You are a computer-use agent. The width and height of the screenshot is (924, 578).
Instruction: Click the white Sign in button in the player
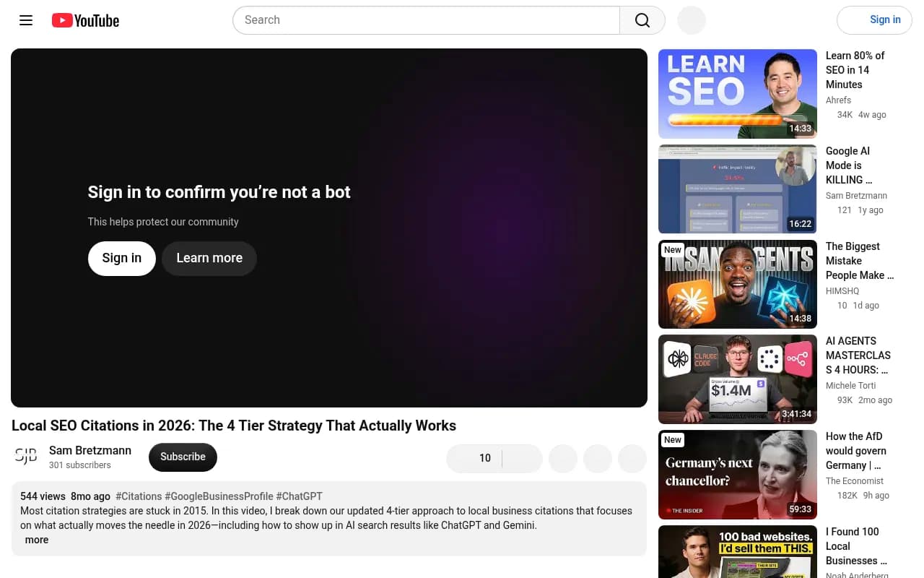[122, 258]
